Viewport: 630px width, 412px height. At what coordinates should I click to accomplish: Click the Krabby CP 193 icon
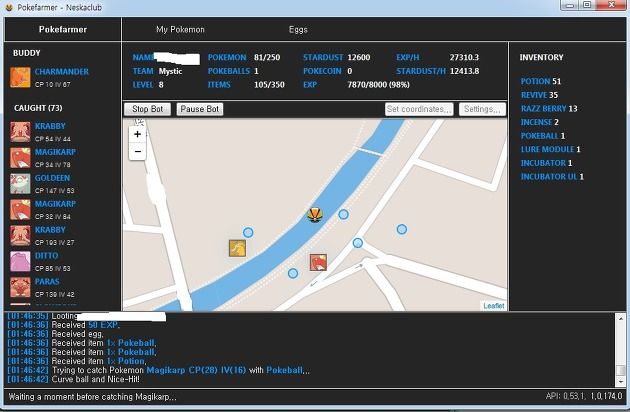(x=20, y=236)
